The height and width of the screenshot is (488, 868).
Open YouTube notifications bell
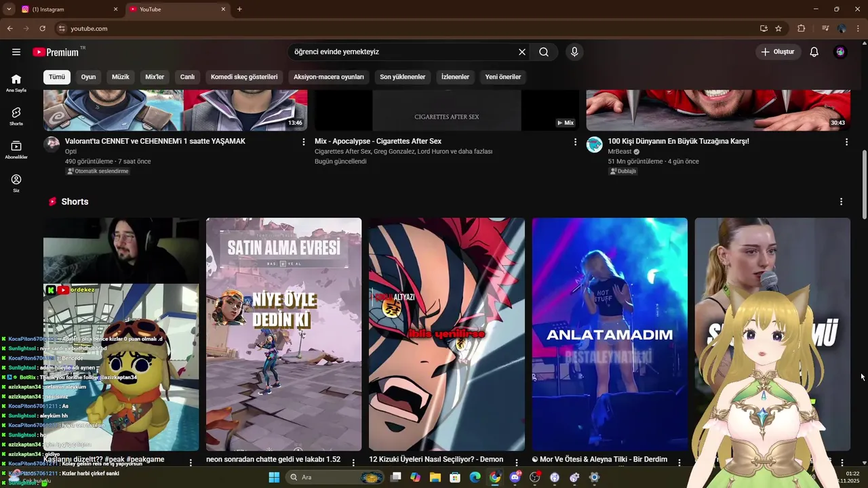(x=814, y=52)
